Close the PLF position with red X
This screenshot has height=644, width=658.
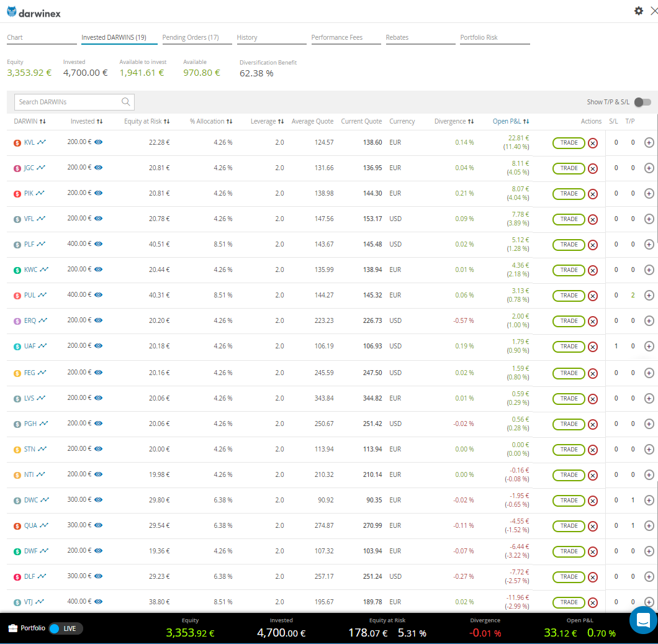tap(593, 245)
